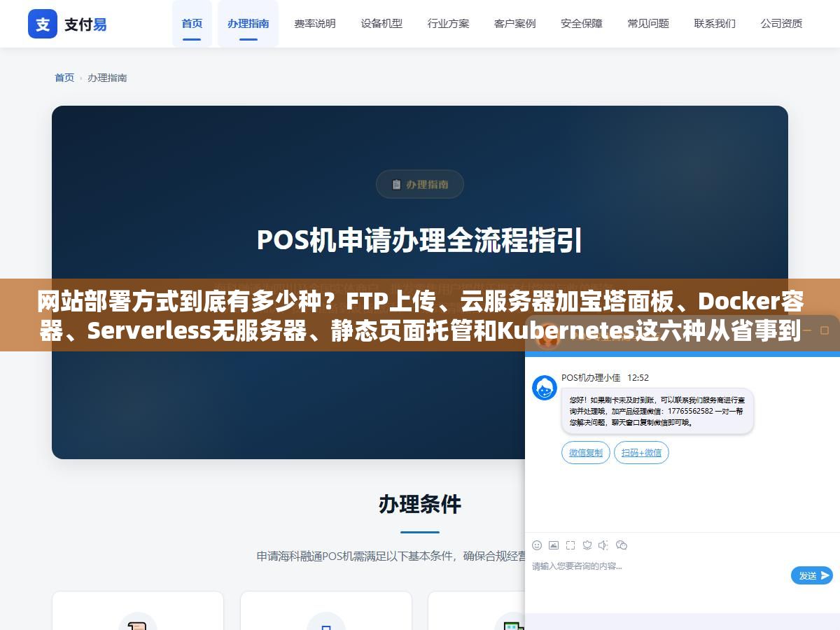Click the chat message bubble with WeChat number

(657, 411)
